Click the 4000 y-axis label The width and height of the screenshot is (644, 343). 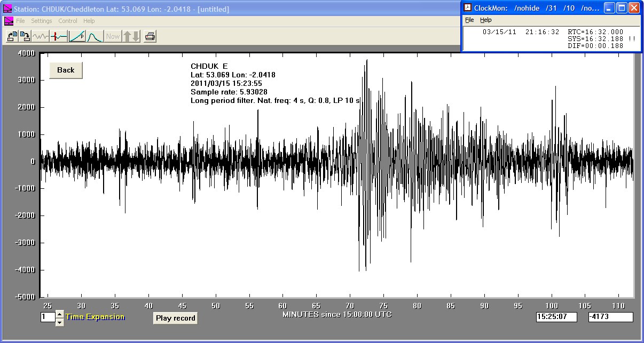click(x=27, y=53)
